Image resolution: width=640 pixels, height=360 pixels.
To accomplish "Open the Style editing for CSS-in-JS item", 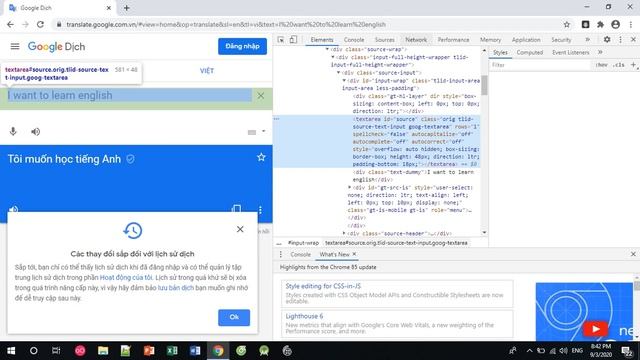I will [323, 286].
